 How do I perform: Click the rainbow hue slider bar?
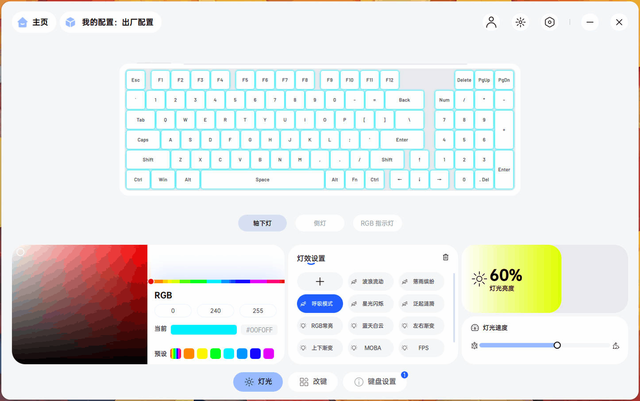pos(217,281)
